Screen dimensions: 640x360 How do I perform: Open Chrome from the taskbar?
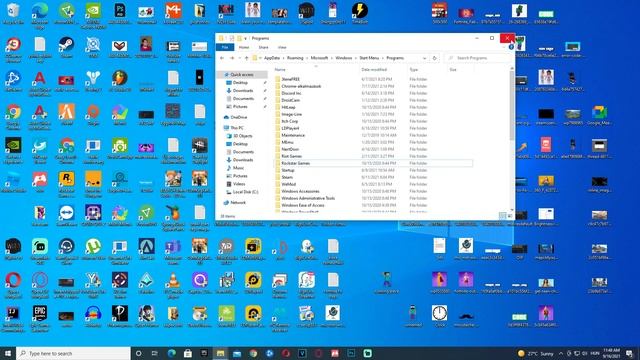point(253,353)
